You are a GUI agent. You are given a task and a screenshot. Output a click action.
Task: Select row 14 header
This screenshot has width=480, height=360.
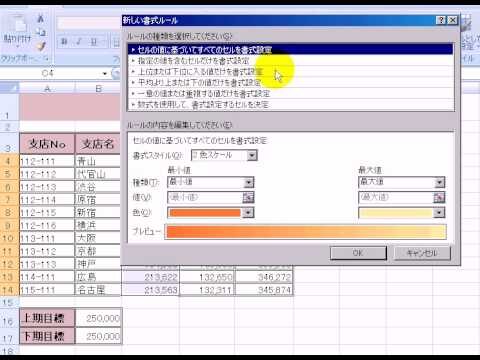[8, 290]
